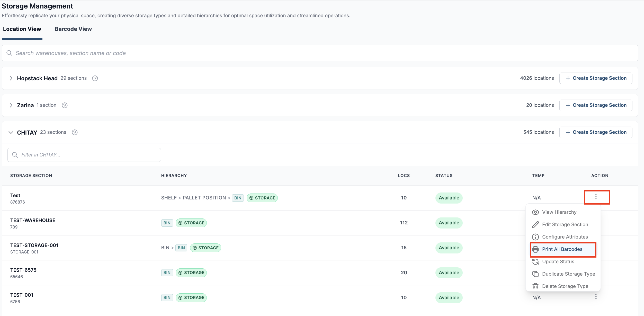The image size is (644, 316).
Task: Click the STORAGE badge in TEST-WAREHOUSE row
Action: [x=191, y=223]
